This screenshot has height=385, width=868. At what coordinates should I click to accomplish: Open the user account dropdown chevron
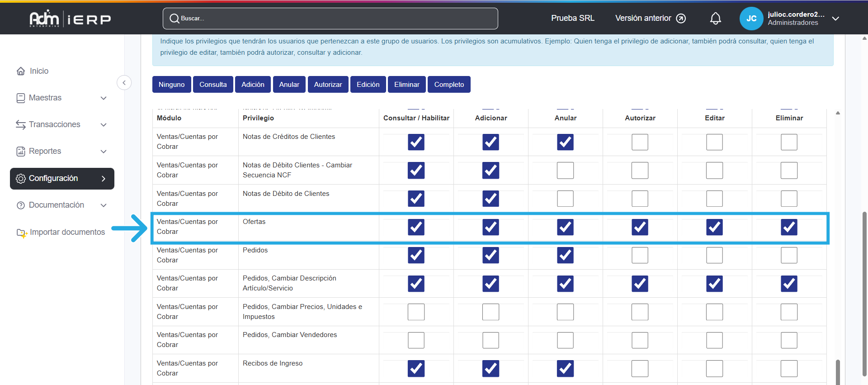[x=835, y=19]
